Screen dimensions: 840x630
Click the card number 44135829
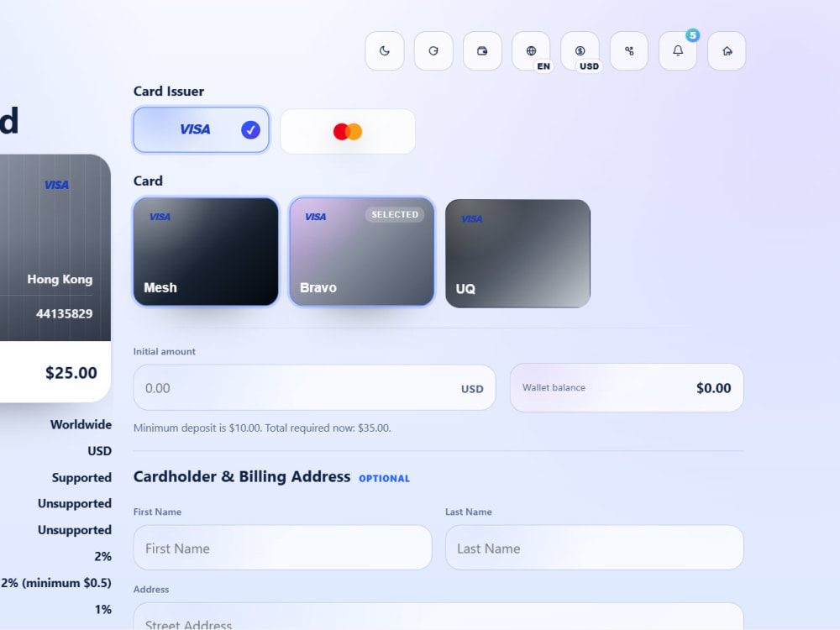coord(65,313)
